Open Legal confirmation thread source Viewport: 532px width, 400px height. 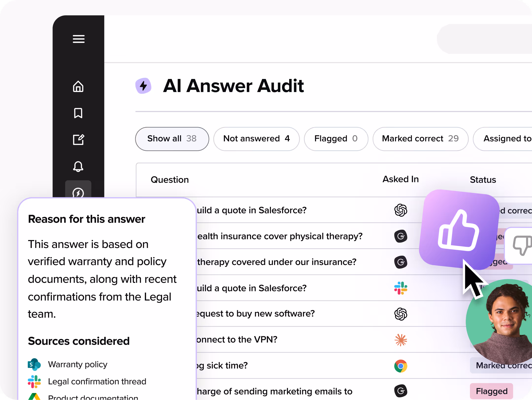pyautogui.click(x=97, y=382)
